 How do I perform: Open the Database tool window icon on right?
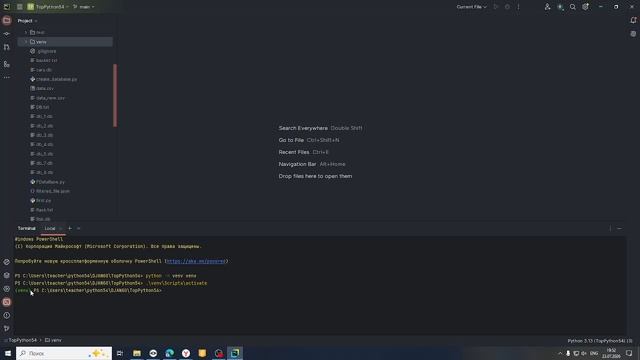coord(633,34)
